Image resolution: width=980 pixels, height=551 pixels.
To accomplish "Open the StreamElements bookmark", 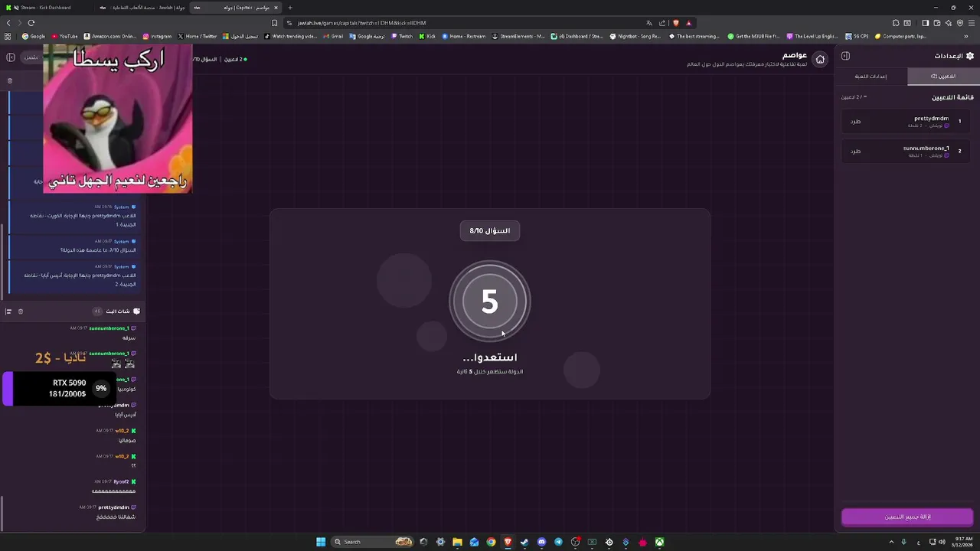I will [x=518, y=36].
